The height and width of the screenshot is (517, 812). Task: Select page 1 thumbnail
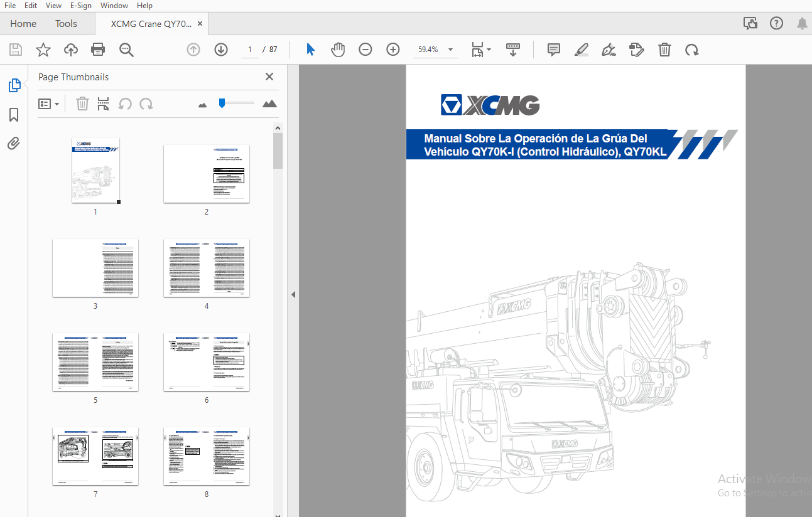(95, 171)
